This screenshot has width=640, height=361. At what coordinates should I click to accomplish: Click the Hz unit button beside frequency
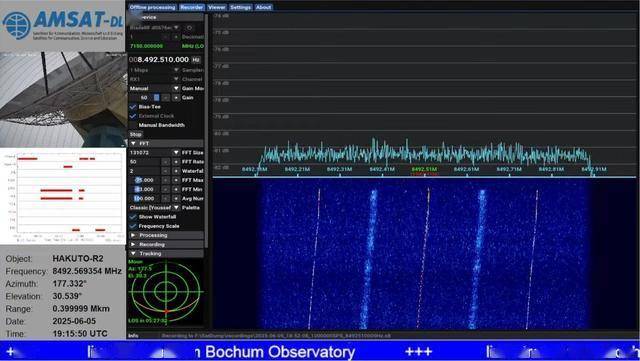(196, 60)
